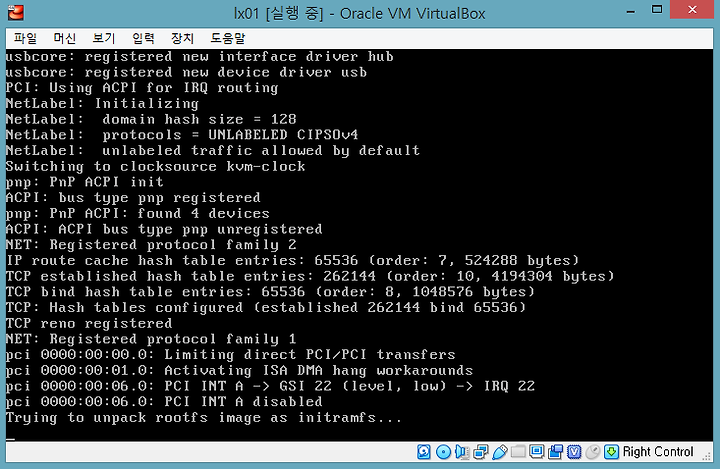Click the USB devices status icon

(x=500, y=452)
